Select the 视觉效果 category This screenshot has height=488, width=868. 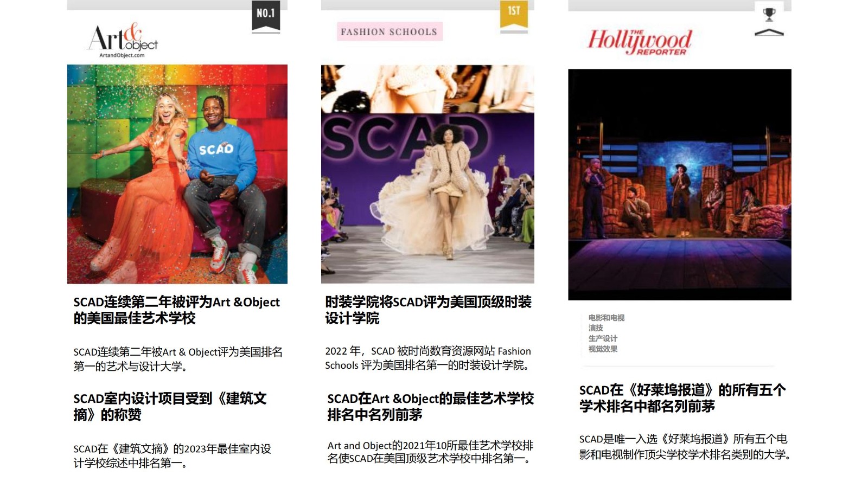pos(603,349)
